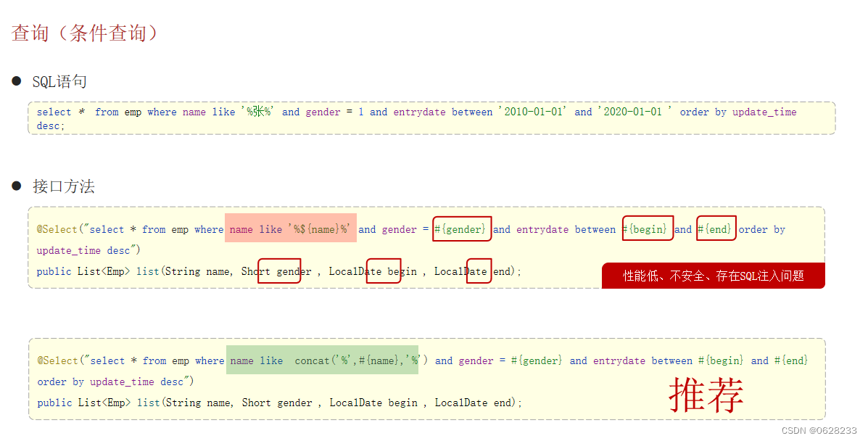This screenshot has width=868, height=441.
Task: Click #{end} in the ${name} query annotation
Action: (715, 228)
